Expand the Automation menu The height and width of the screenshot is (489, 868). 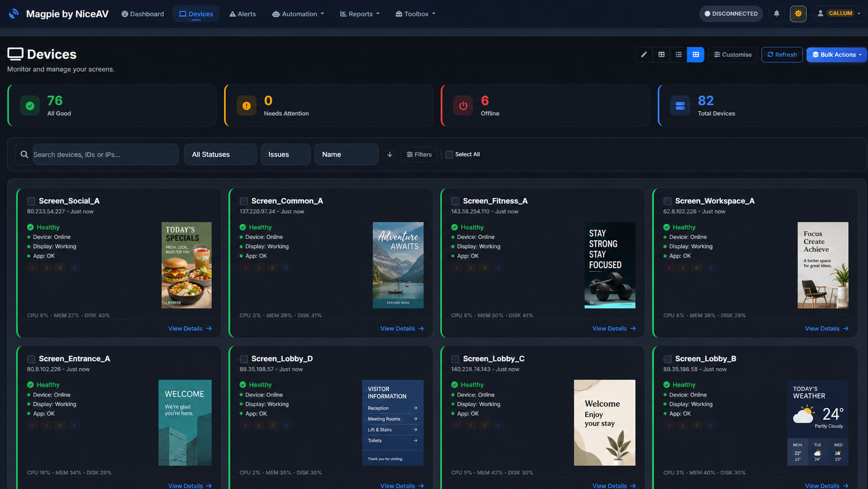[x=298, y=14]
